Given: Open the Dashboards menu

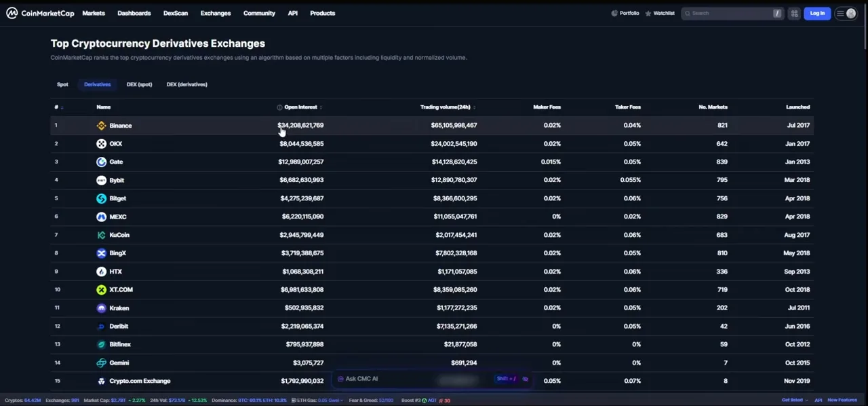Looking at the screenshot, I should coord(134,13).
